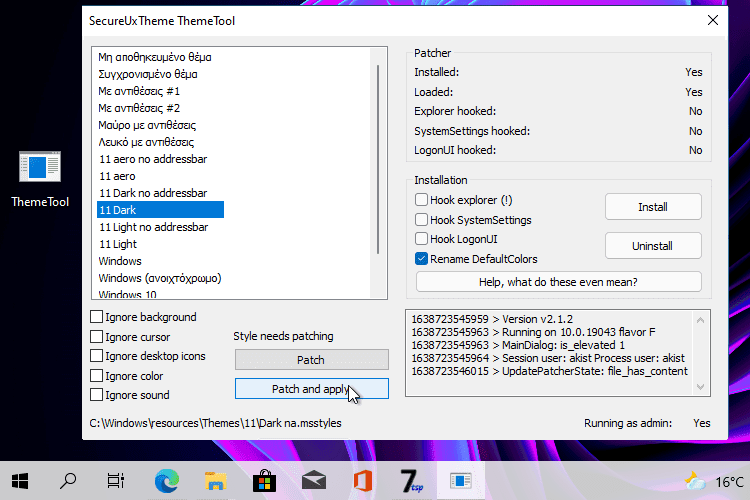Select theme 'Μαύρο με αντιθέσεις'
The width and height of the screenshot is (750, 500).
pyautogui.click(x=147, y=125)
